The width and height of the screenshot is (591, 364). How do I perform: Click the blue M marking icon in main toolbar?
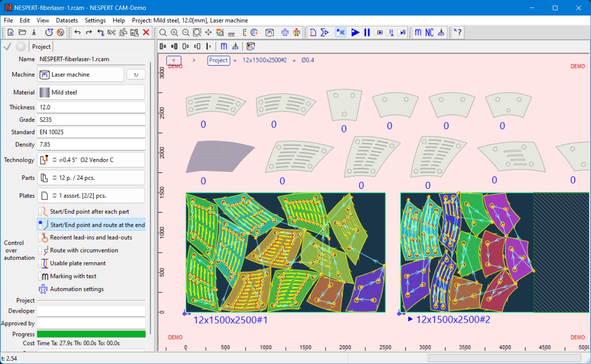418,33
